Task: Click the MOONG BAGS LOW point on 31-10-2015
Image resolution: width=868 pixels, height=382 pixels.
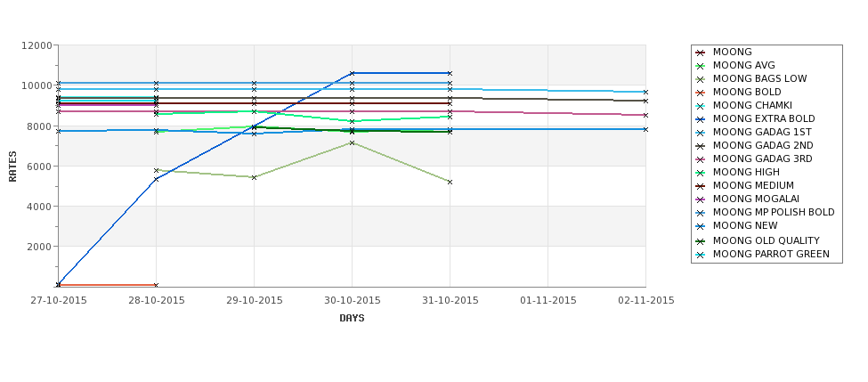Action: (x=450, y=183)
